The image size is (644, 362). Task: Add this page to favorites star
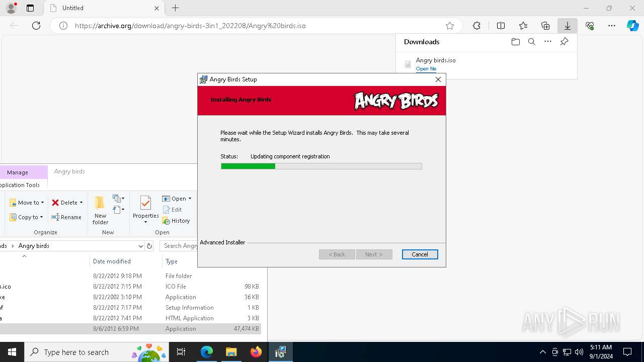[x=450, y=26]
